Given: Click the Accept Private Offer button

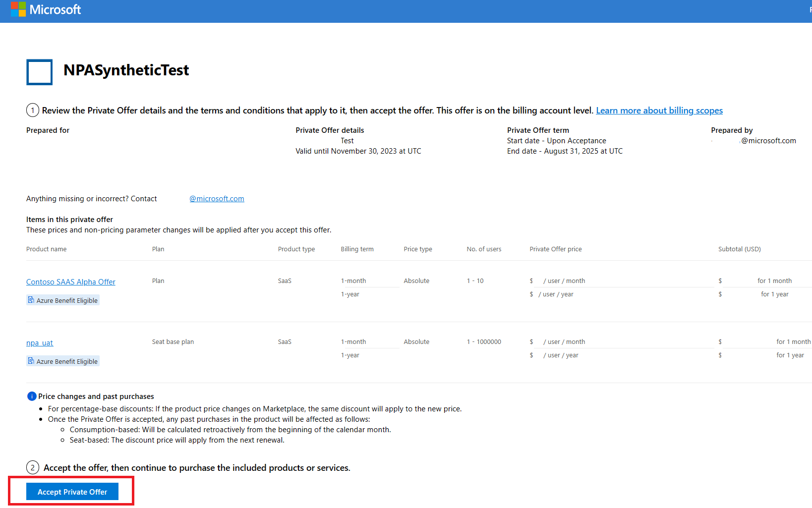Looking at the screenshot, I should pos(72,492).
